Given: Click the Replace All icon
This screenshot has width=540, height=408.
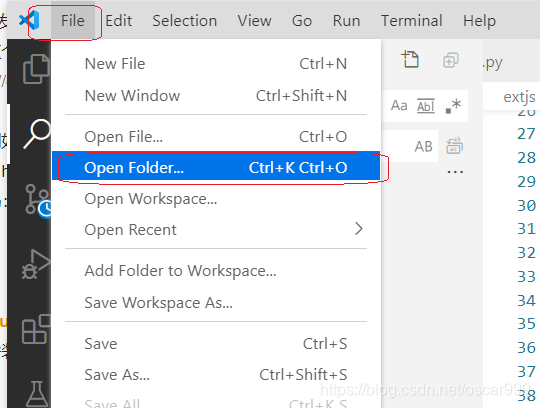Looking at the screenshot, I should click(x=455, y=146).
